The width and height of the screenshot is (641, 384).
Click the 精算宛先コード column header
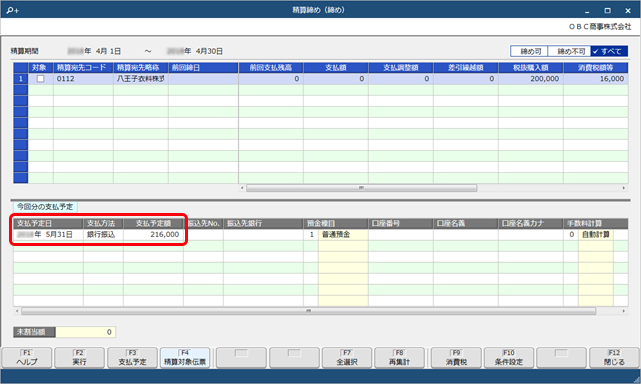pyautogui.click(x=83, y=68)
